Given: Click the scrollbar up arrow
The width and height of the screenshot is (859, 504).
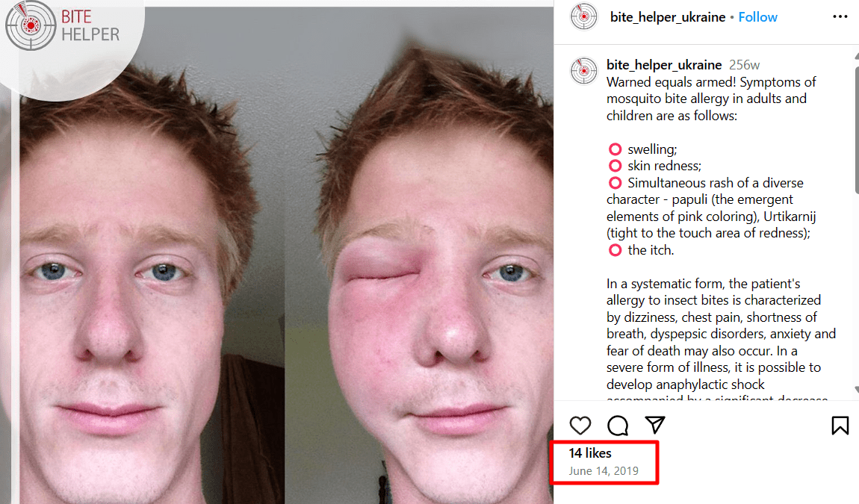Looking at the screenshot, I should (x=857, y=57).
